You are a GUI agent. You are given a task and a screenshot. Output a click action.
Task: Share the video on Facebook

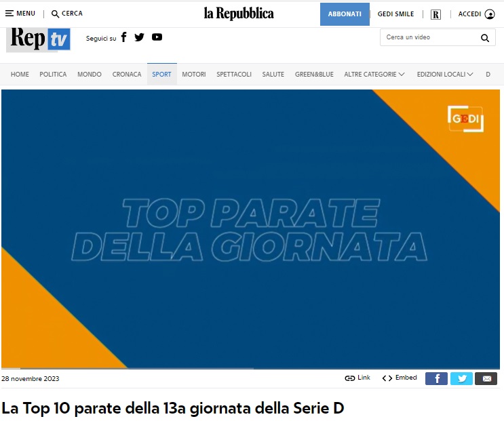pos(436,378)
